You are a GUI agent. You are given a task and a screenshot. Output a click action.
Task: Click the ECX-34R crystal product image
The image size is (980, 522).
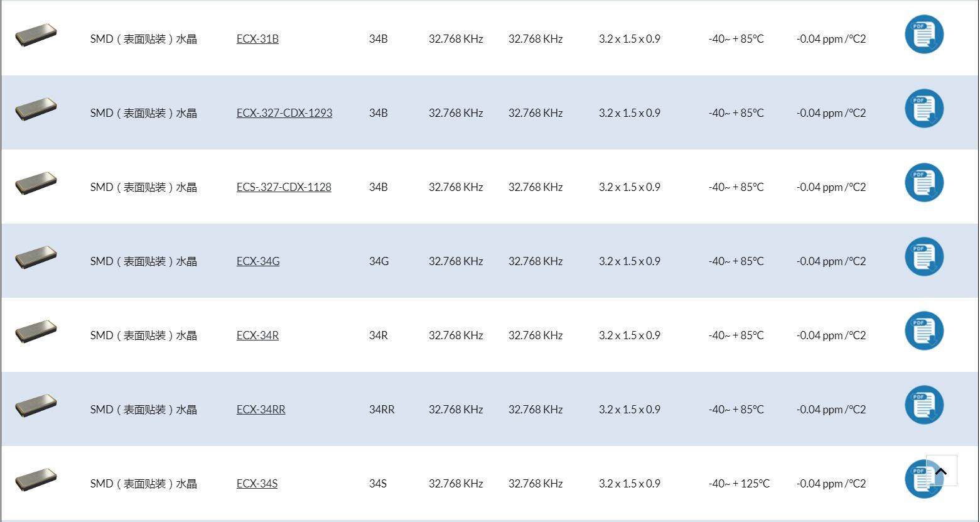36,331
